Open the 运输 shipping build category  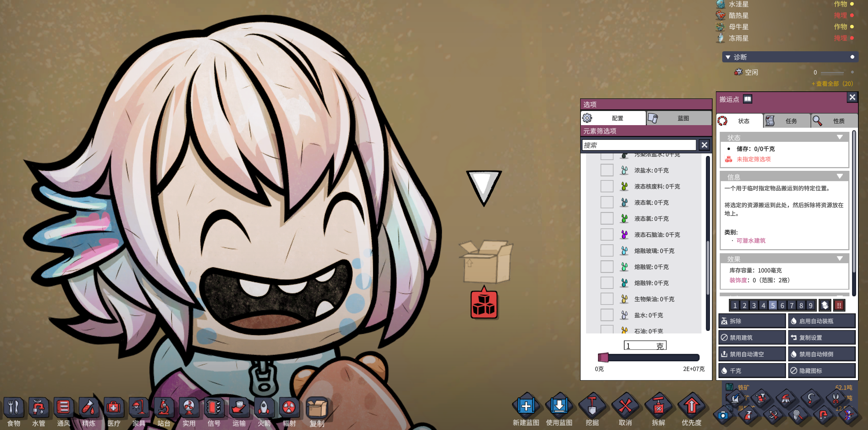(239, 412)
